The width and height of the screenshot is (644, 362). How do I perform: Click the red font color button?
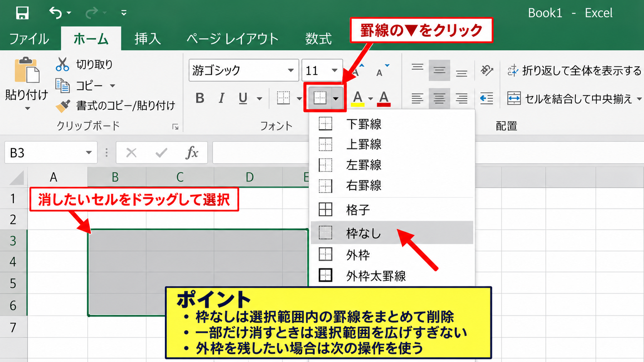[x=384, y=98]
